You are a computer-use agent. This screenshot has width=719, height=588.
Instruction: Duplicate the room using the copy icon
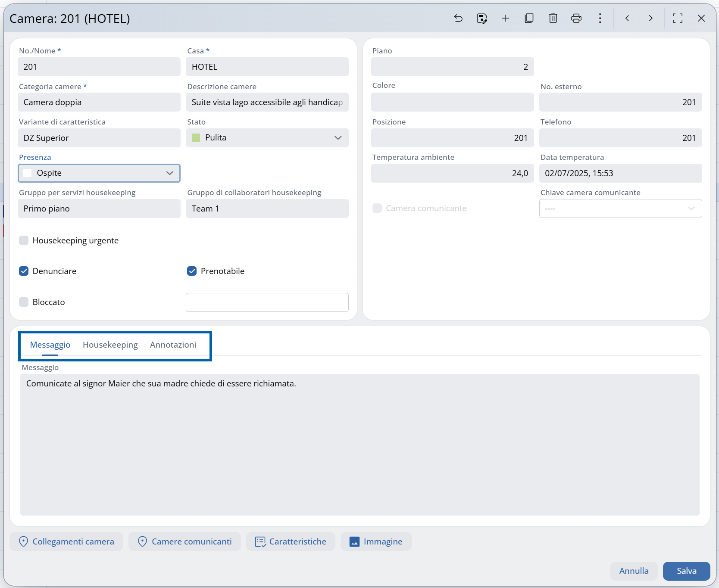tap(529, 18)
